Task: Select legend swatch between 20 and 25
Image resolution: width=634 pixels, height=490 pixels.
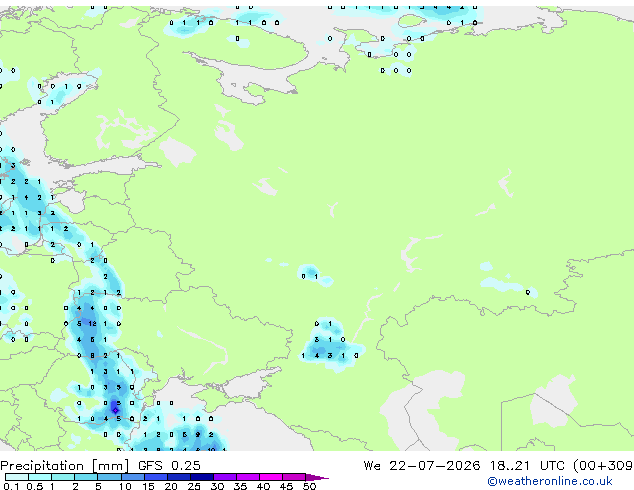Action: pyautogui.click(x=179, y=477)
